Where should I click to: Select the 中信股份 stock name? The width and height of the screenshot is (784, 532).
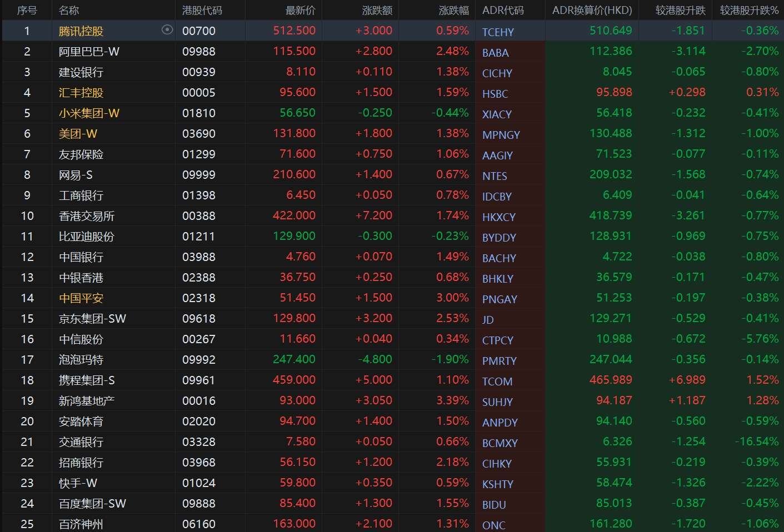pos(81,339)
